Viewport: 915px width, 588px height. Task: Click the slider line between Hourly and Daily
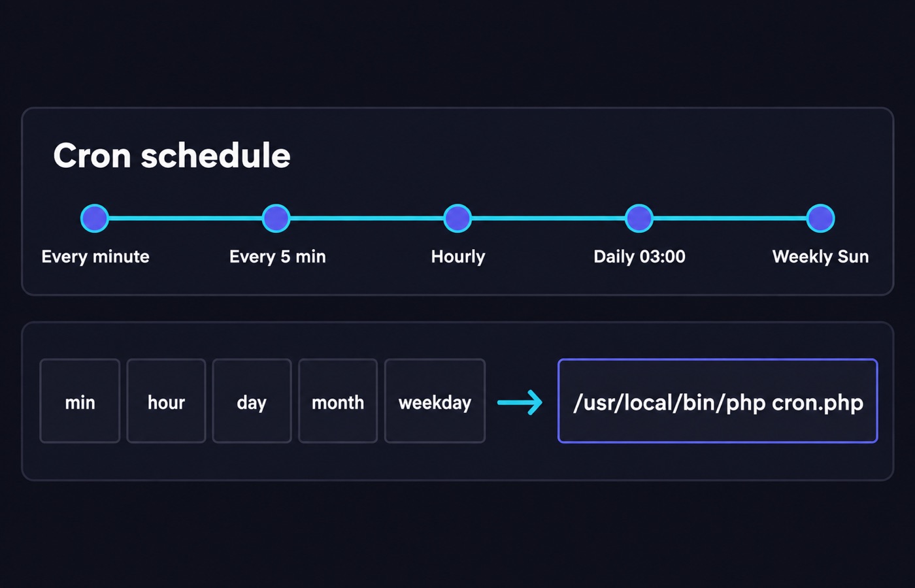click(x=548, y=218)
